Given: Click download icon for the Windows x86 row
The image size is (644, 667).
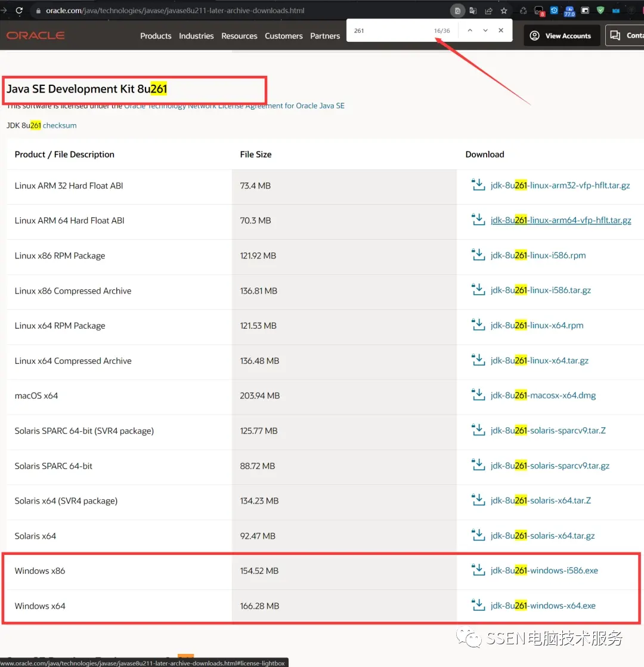Looking at the screenshot, I should pyautogui.click(x=478, y=570).
